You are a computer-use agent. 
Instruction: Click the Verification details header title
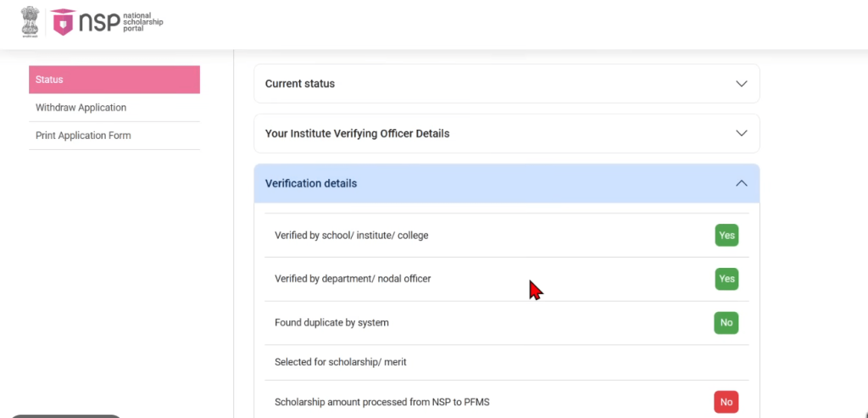click(x=311, y=183)
